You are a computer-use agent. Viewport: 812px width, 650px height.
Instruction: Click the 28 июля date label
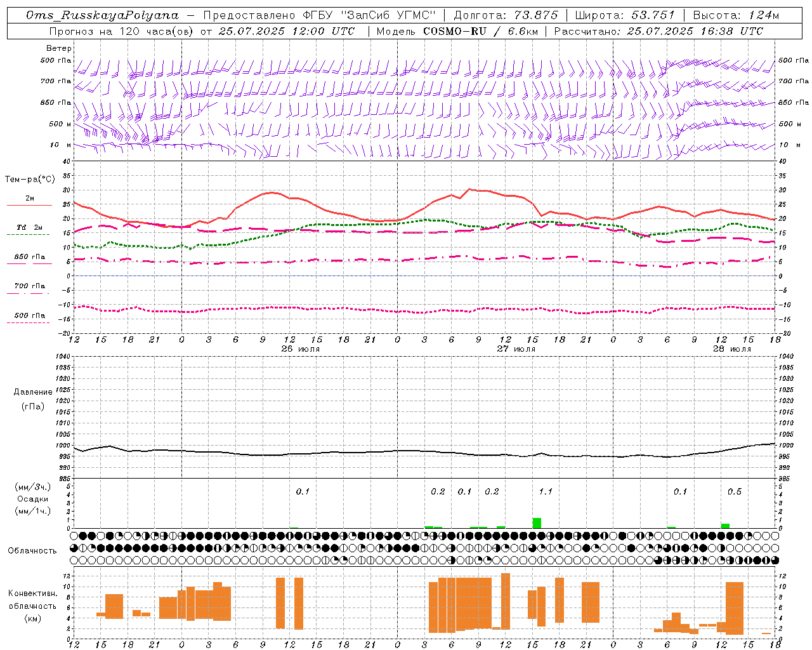(732, 348)
